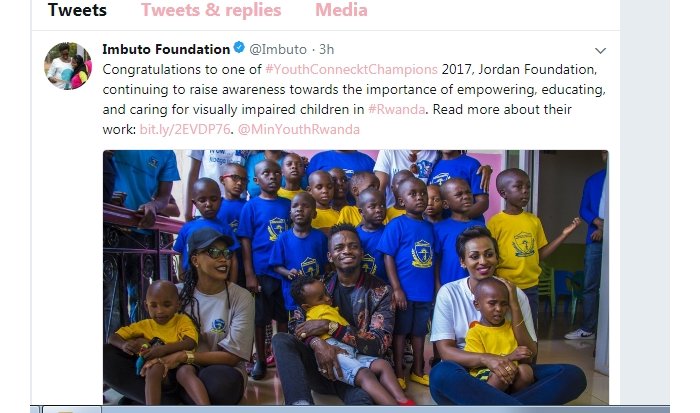The width and height of the screenshot is (700, 413).
Task: Switch to the Tweets tab
Action: pos(77,10)
